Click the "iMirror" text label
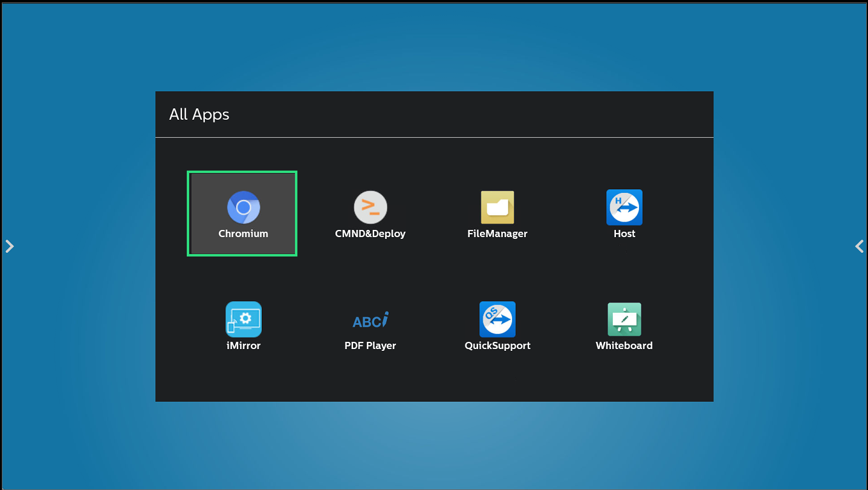868x490 pixels. (x=243, y=345)
